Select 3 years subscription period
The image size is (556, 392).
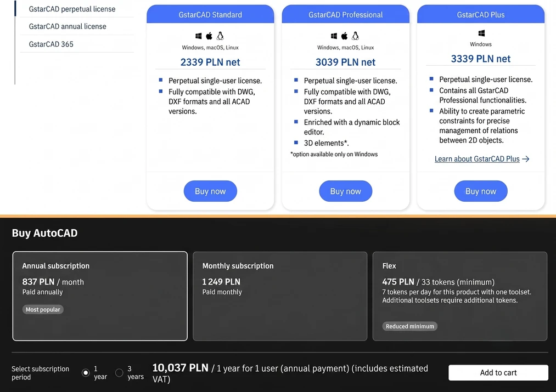point(119,373)
